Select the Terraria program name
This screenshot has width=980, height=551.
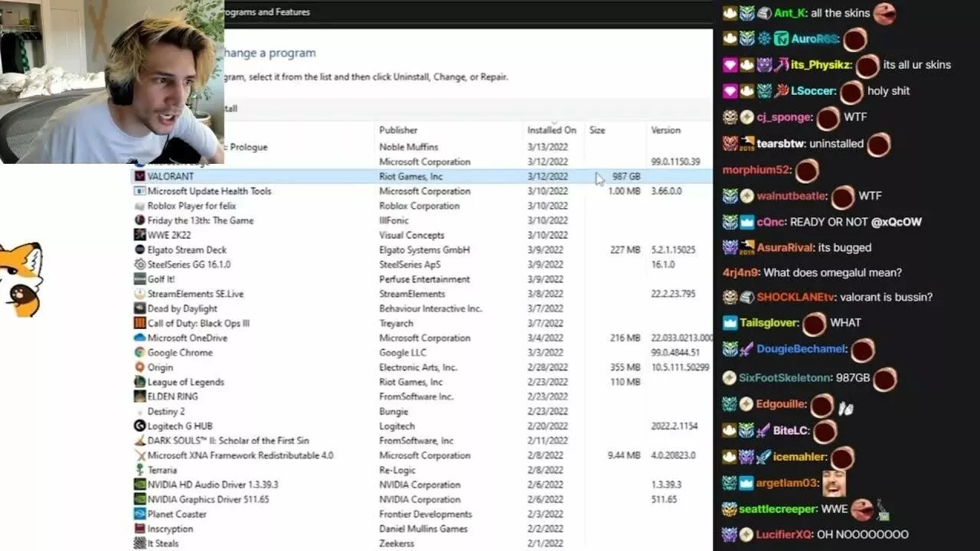pos(162,471)
